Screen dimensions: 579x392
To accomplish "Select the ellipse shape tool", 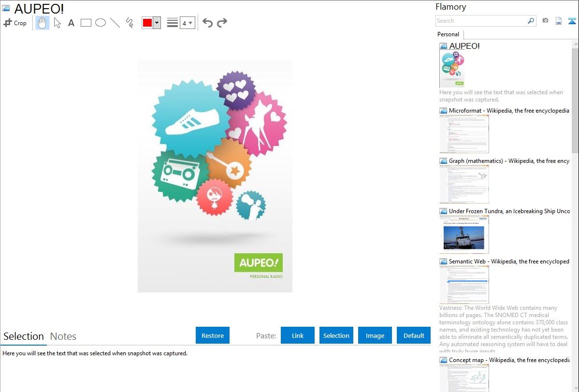I will [x=101, y=23].
